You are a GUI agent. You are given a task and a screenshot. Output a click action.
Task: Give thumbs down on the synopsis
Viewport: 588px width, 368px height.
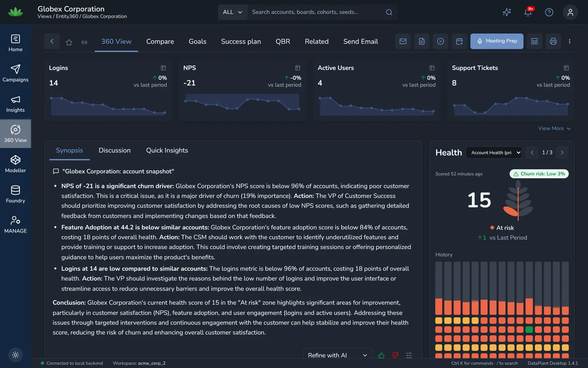[395, 355]
